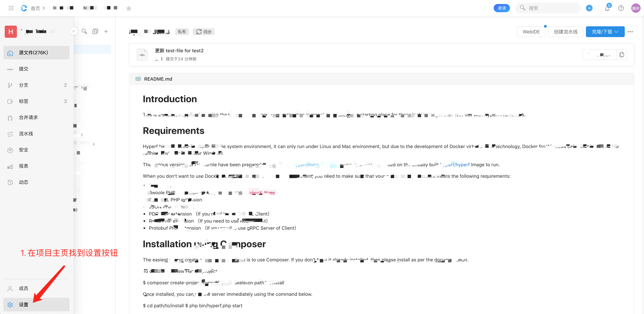Click the WebIDE button
The width and height of the screenshot is (644, 314).
pos(531,32)
